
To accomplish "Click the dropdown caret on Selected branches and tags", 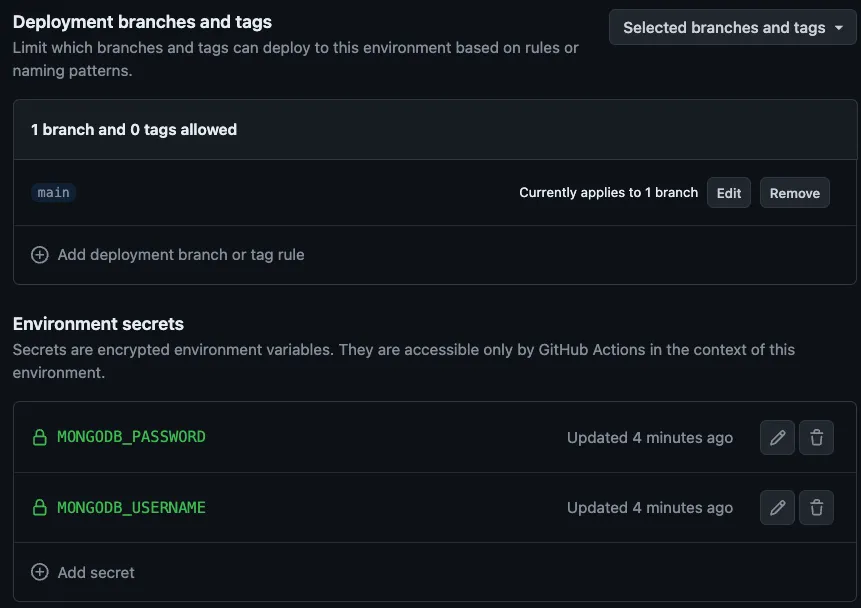I will coord(838,27).
